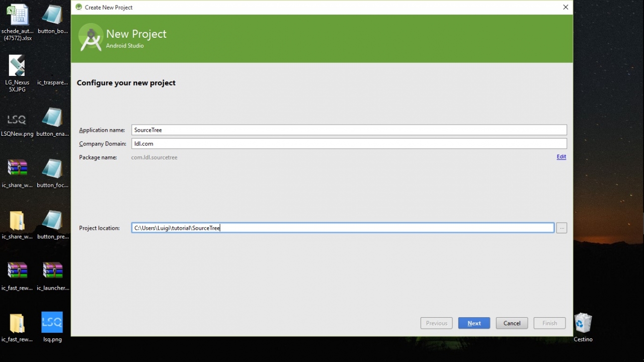Click the Android Studio logo in the header

coord(91,38)
